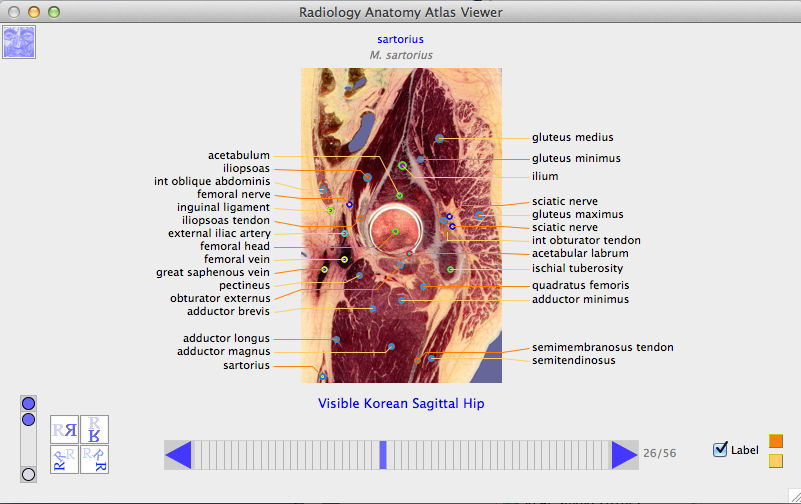Go to previous slice with left arrow
The width and height of the screenshot is (801, 504).
pos(178,455)
